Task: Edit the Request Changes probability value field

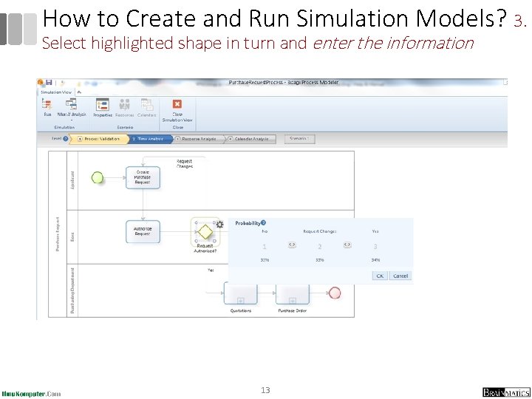Action: tap(320, 247)
